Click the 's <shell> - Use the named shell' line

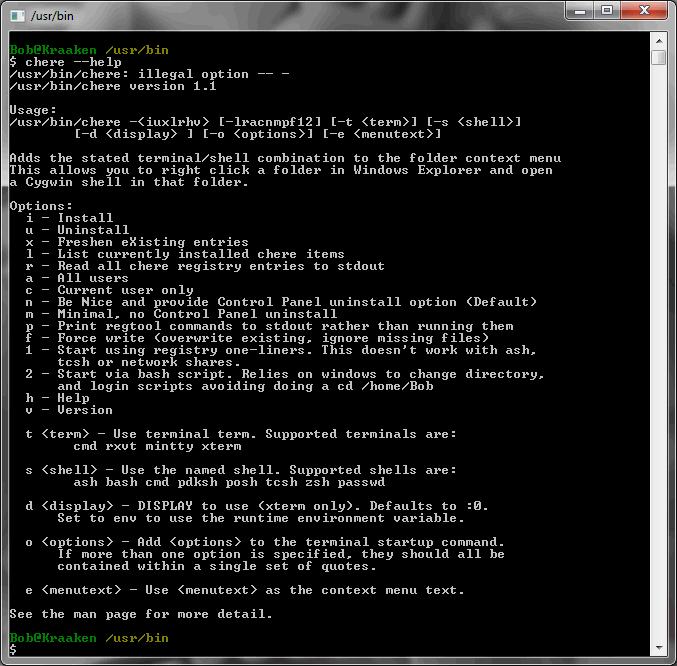coord(241,470)
